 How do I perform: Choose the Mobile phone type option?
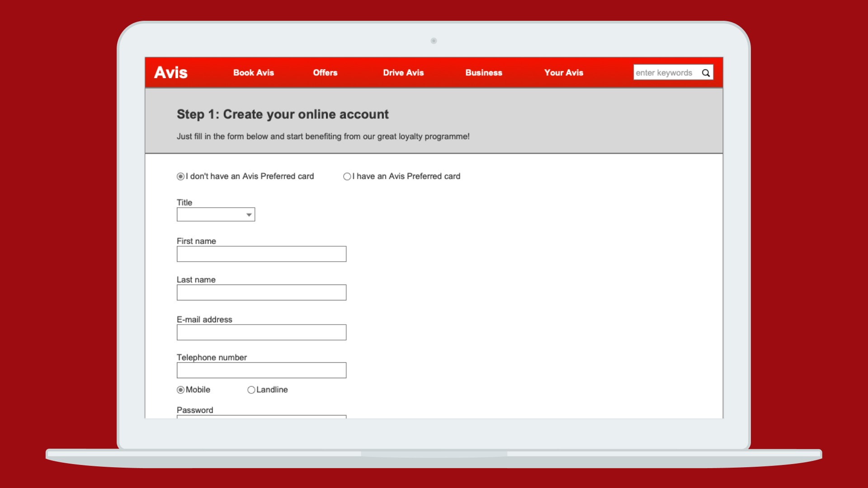(x=181, y=390)
